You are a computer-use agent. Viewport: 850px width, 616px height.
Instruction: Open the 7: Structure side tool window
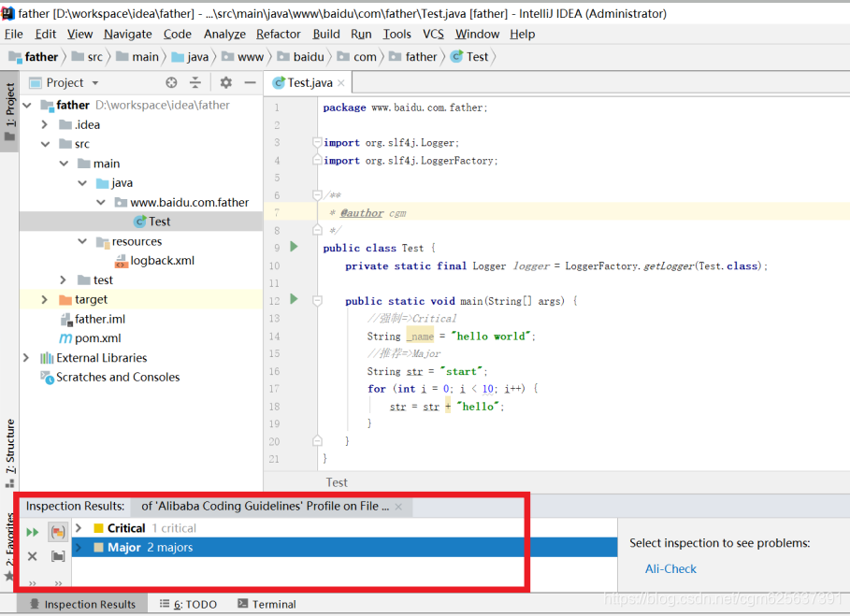(x=9, y=452)
